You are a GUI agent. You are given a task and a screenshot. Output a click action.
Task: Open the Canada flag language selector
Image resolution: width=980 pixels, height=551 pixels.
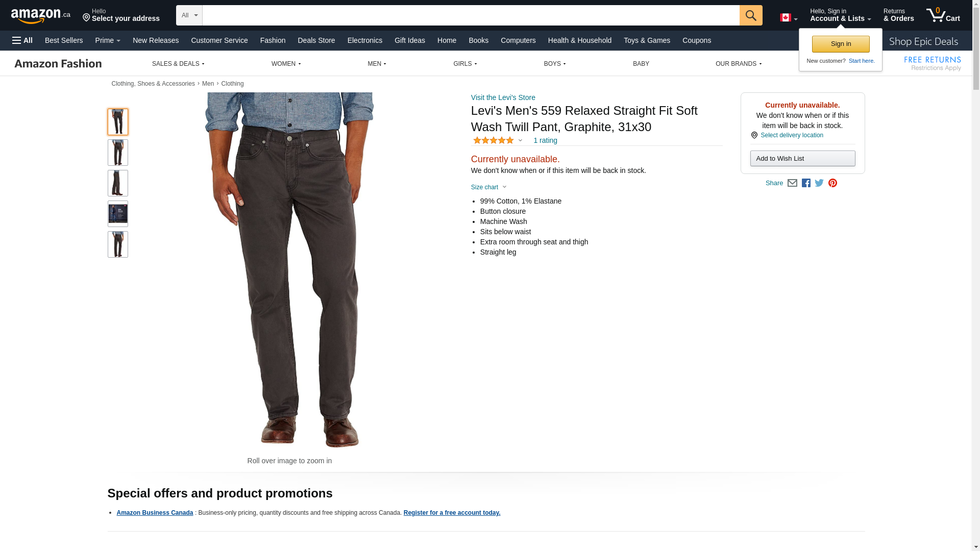tap(788, 18)
